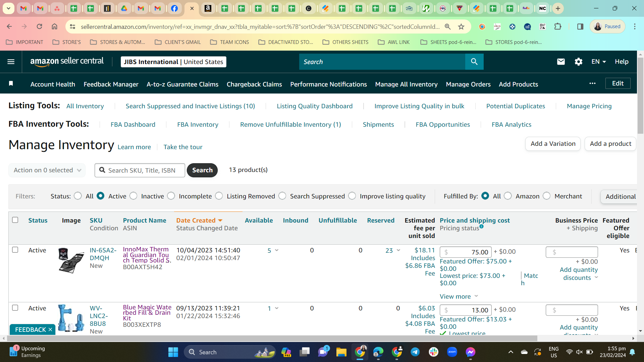Click the browser reload icon
This screenshot has height=362, width=644.
click(x=39, y=26)
